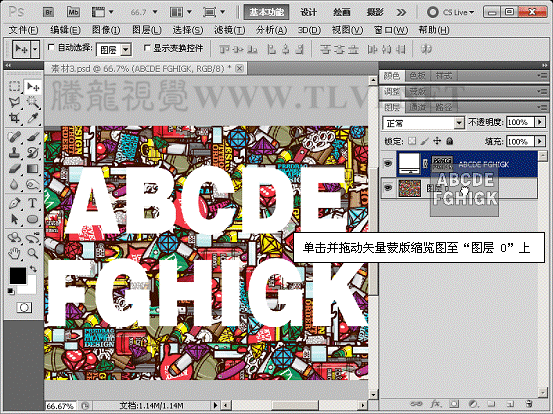Launch Mini Bridge
This screenshot has height=414, width=553.
(73, 12)
